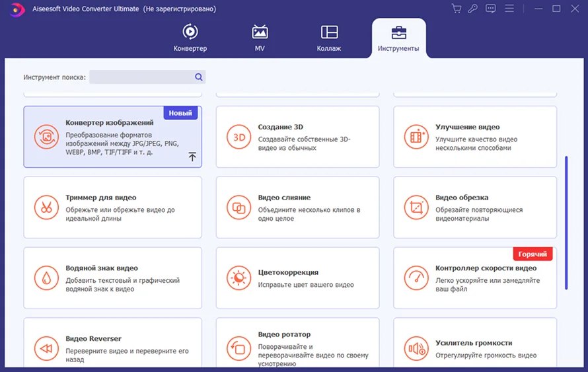Click the key registration icon
Image resolution: width=588 pixels, height=372 pixels.
(x=473, y=8)
